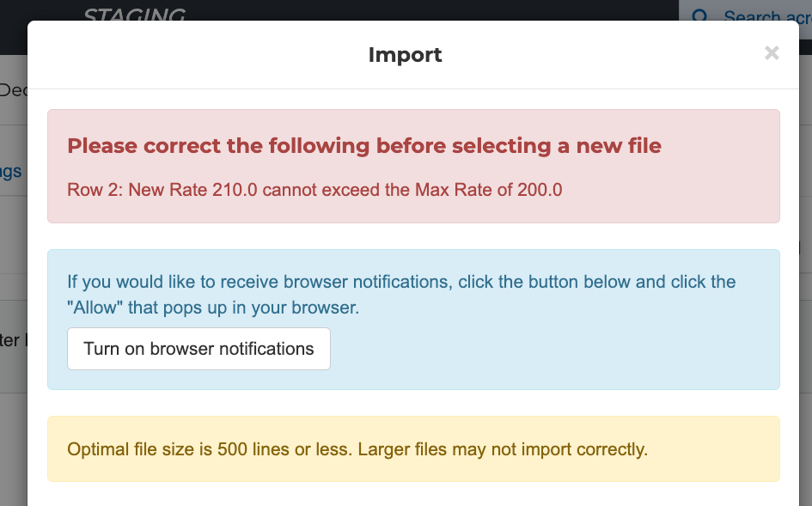Click the Import dialog title
Viewport: 812px width, 506px height.
click(x=405, y=55)
